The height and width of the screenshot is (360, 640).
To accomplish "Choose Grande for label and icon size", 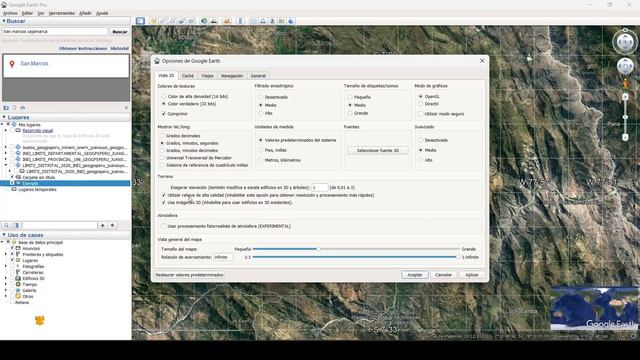I will (350, 113).
